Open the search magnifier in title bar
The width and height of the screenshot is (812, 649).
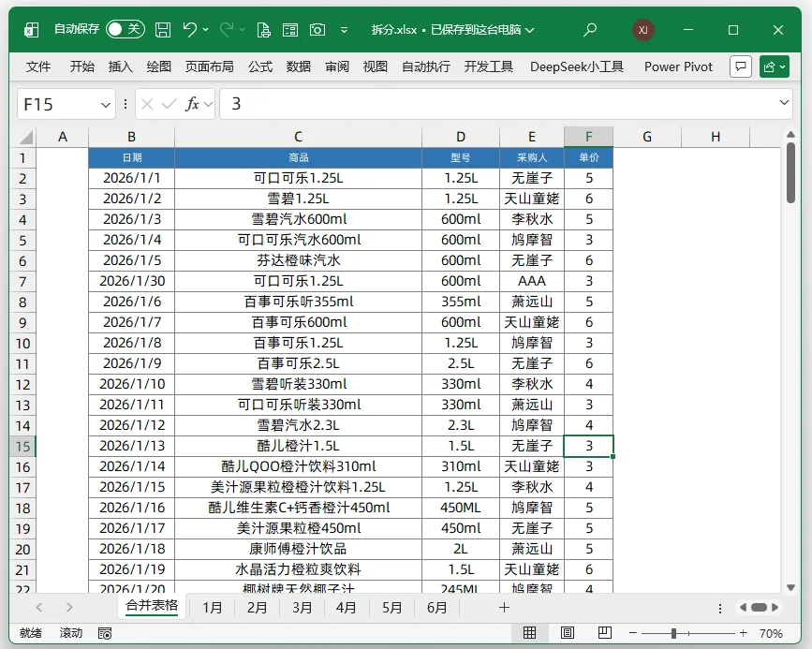pos(590,30)
